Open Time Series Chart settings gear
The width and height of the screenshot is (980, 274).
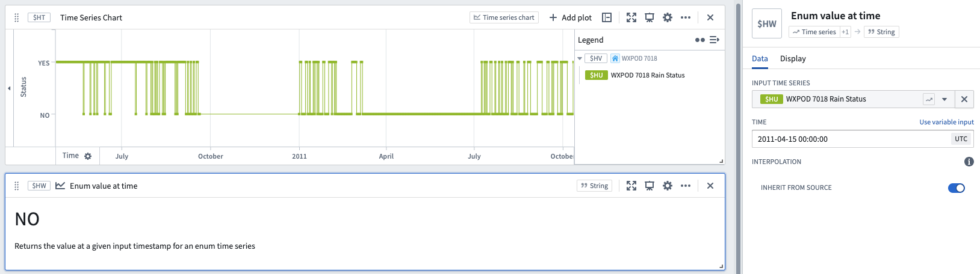(x=668, y=17)
